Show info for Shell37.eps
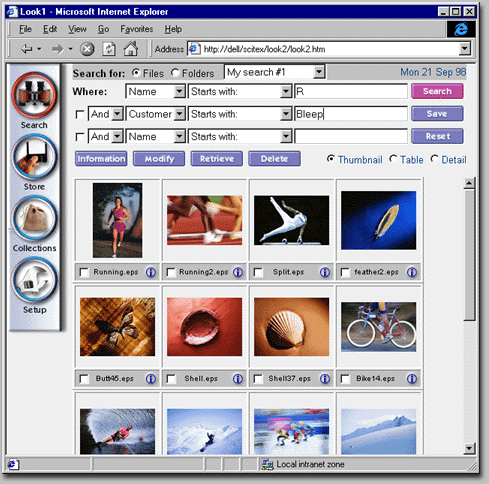 [325, 379]
